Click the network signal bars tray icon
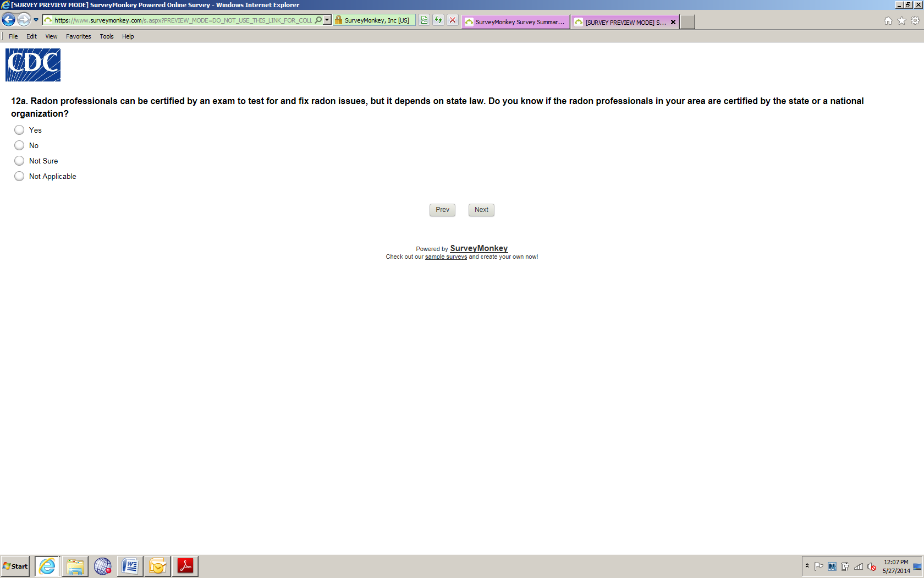Viewport: 924px width, 578px height. (859, 566)
